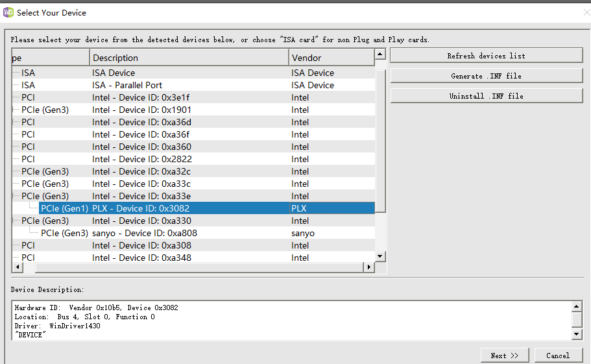The height and width of the screenshot is (364, 591).
Task: Click the horizontal scrollbar thumb of device list
Action: coord(199,267)
